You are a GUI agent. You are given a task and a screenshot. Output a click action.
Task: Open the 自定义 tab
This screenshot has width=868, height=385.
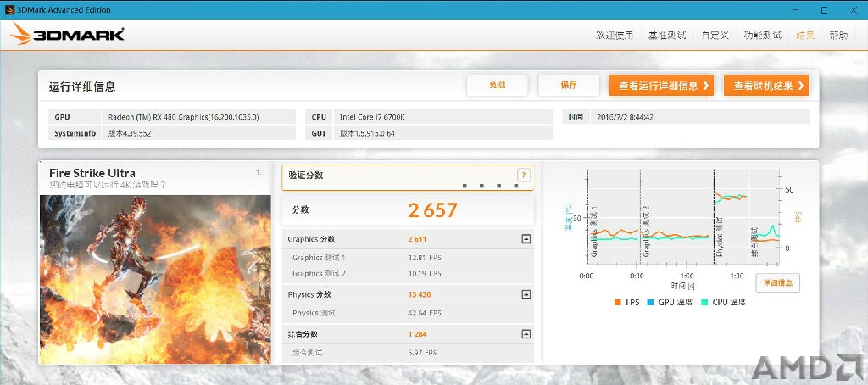tap(715, 36)
